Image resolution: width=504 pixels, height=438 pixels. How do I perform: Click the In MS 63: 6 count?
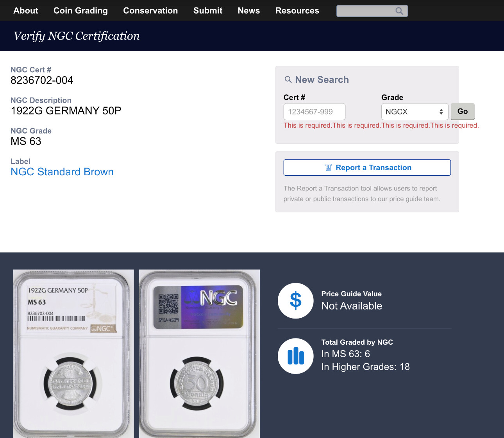pyautogui.click(x=345, y=354)
